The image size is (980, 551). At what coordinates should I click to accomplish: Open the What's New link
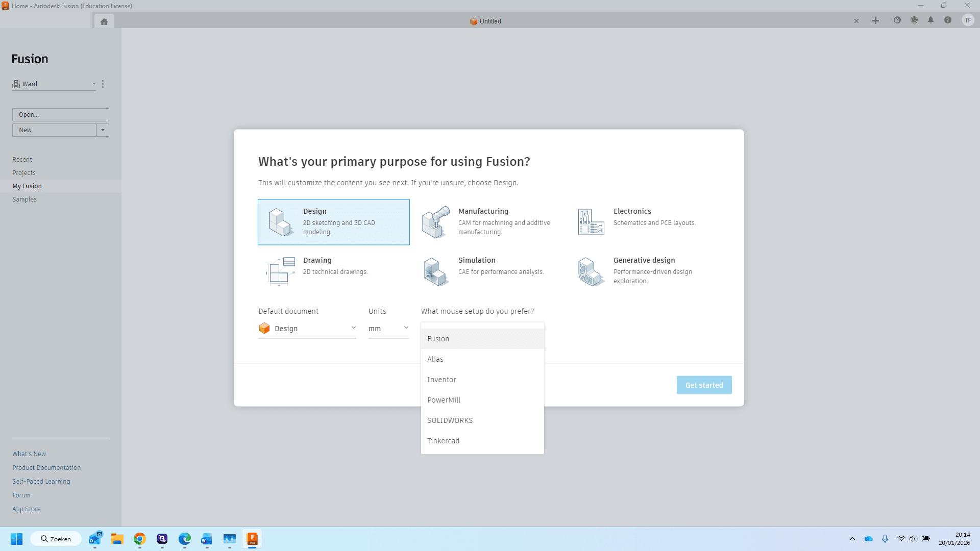click(29, 454)
